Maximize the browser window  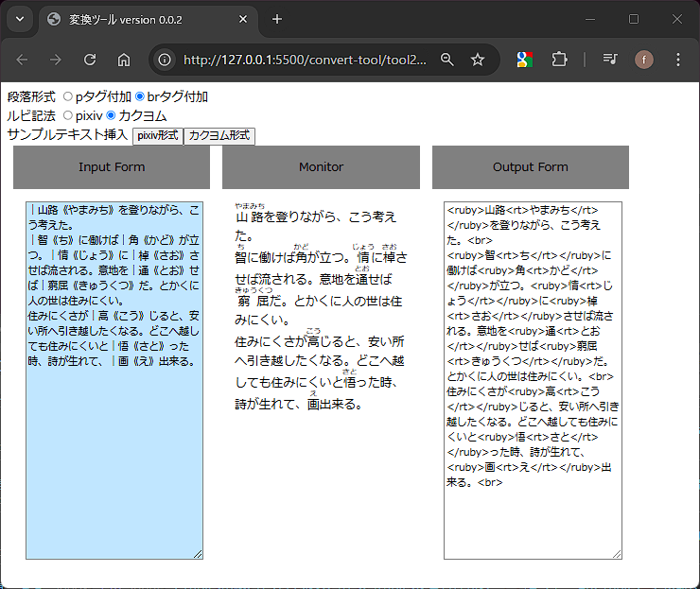634,19
